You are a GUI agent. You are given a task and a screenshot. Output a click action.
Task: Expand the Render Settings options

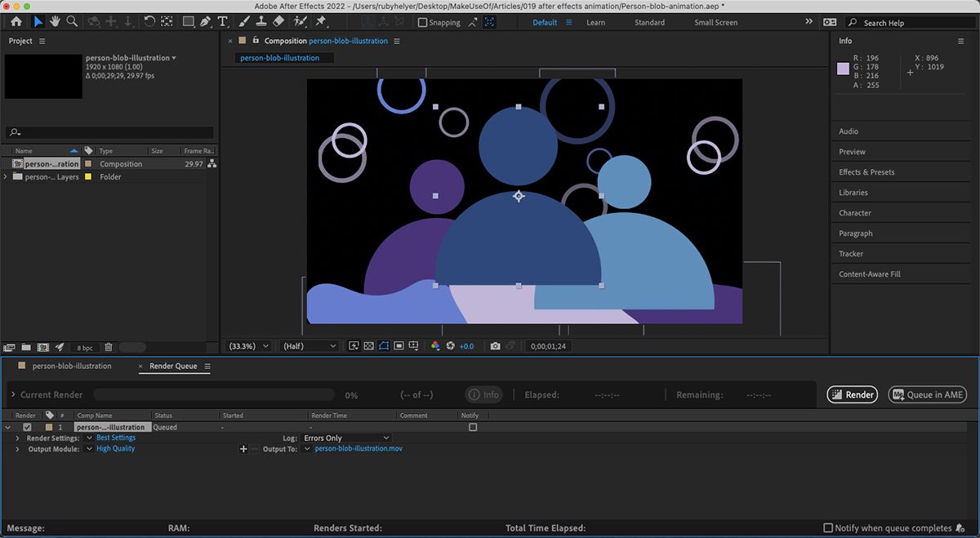coord(18,438)
